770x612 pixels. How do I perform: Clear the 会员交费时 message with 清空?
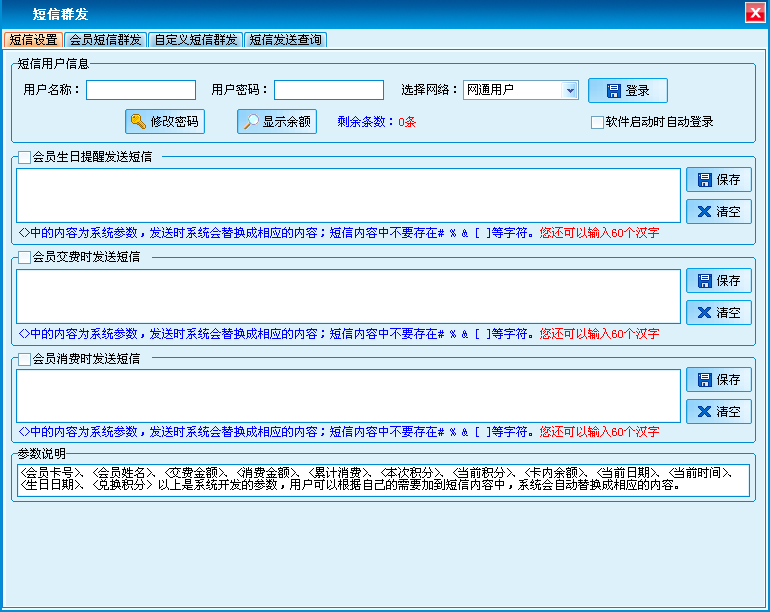718,312
